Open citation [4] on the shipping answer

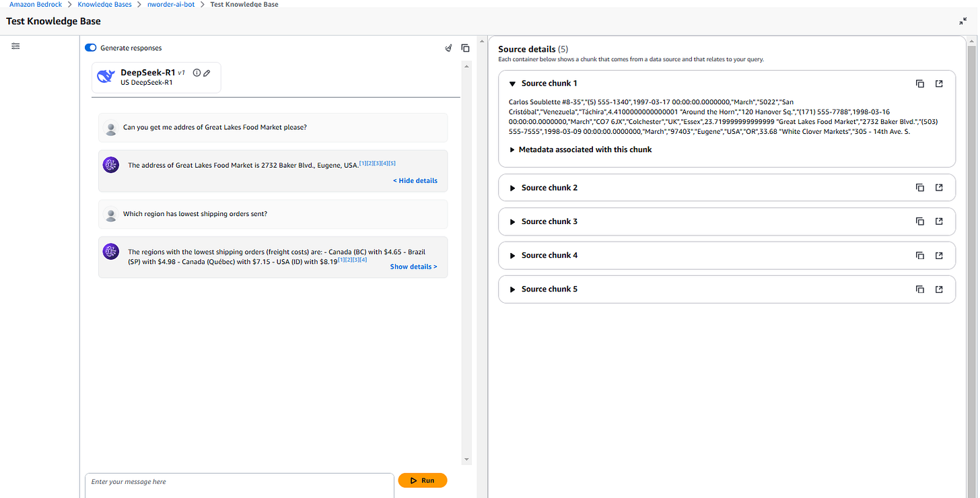pyautogui.click(x=363, y=260)
